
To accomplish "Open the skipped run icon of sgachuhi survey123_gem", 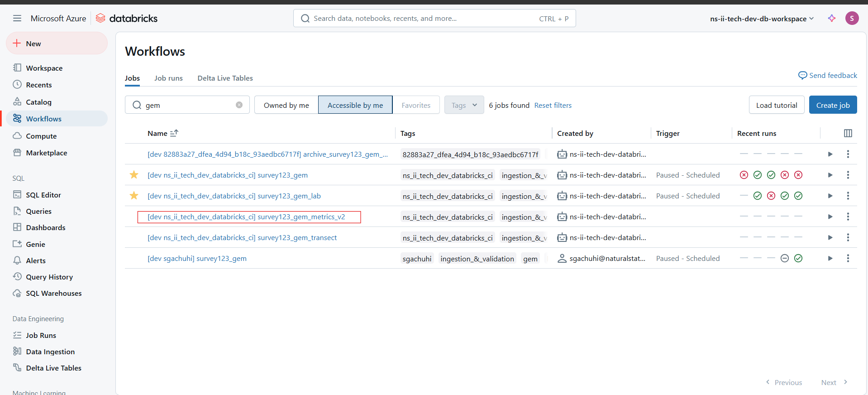I will (x=785, y=258).
